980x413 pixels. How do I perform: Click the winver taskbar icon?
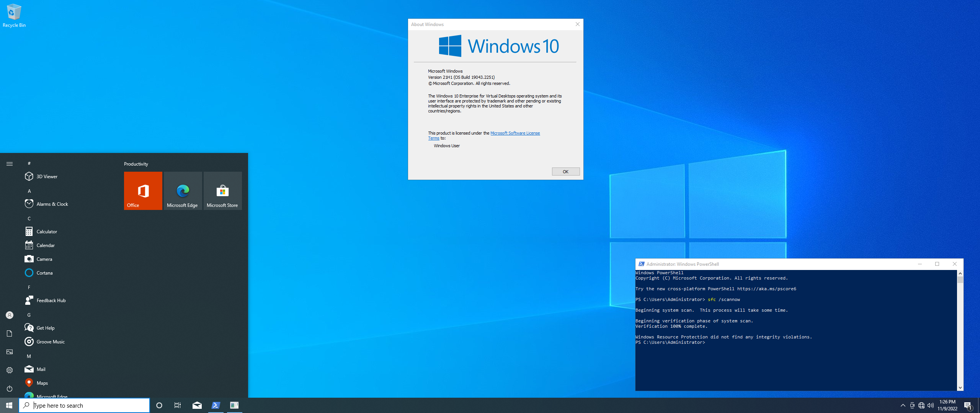pos(234,405)
